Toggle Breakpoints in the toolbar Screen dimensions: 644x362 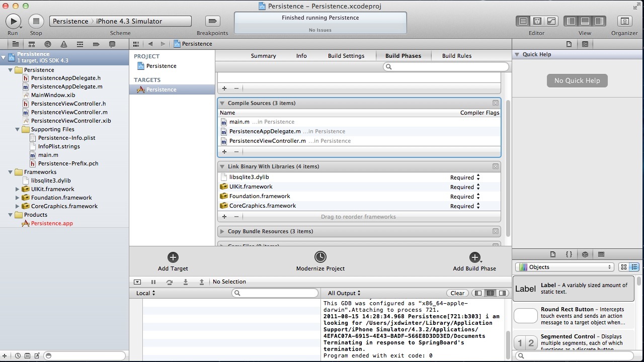click(212, 21)
